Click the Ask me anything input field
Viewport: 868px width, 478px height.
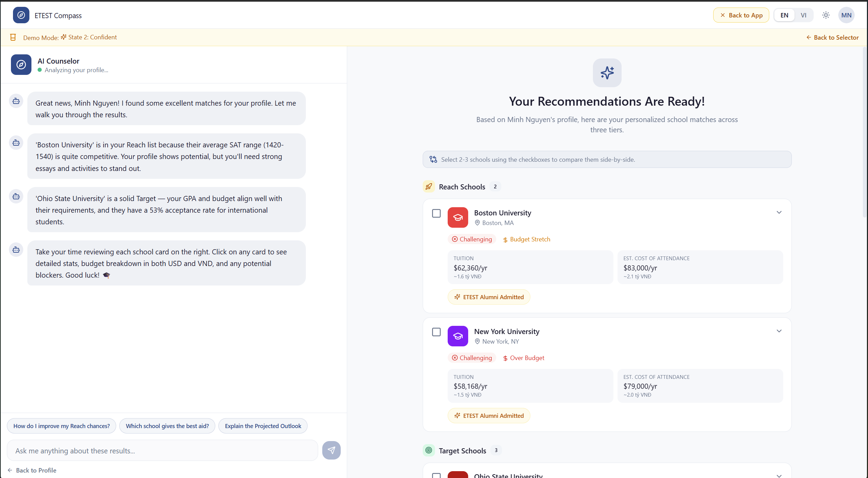(162, 451)
